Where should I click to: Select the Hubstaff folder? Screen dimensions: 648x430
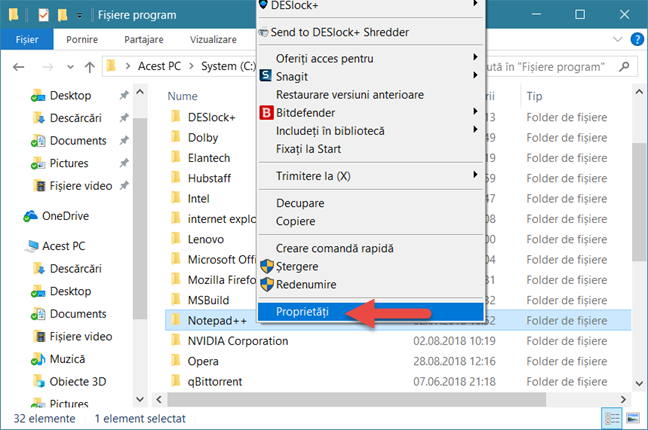pyautogui.click(x=209, y=178)
